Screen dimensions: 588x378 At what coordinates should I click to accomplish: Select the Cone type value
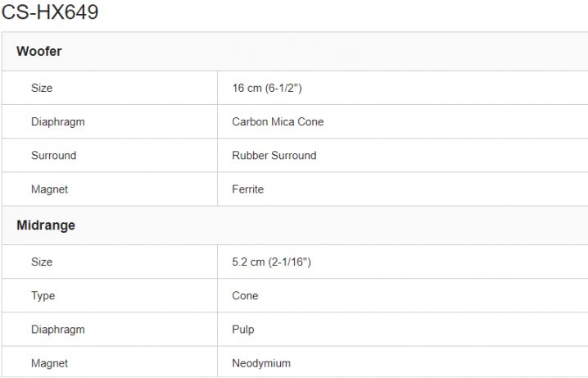(x=245, y=295)
